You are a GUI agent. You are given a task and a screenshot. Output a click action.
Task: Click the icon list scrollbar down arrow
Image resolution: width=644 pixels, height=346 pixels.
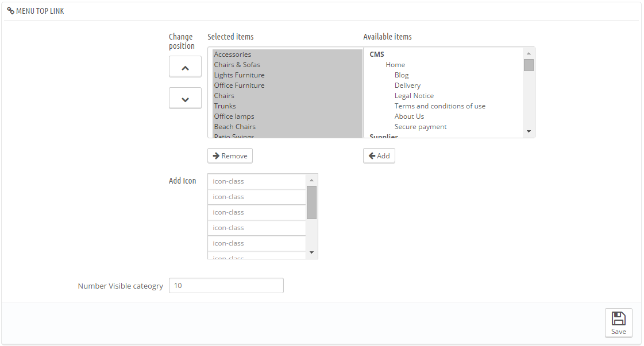[x=311, y=252]
